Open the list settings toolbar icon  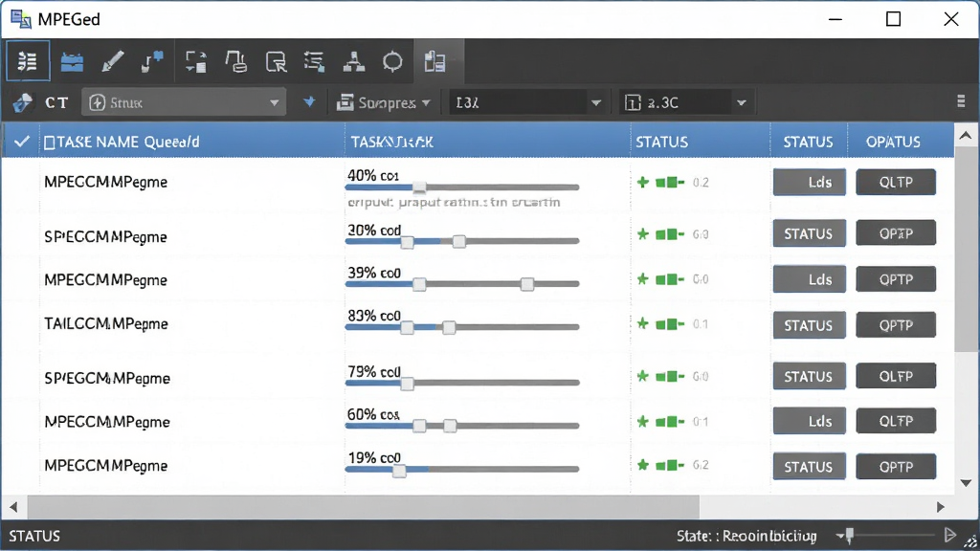point(314,62)
